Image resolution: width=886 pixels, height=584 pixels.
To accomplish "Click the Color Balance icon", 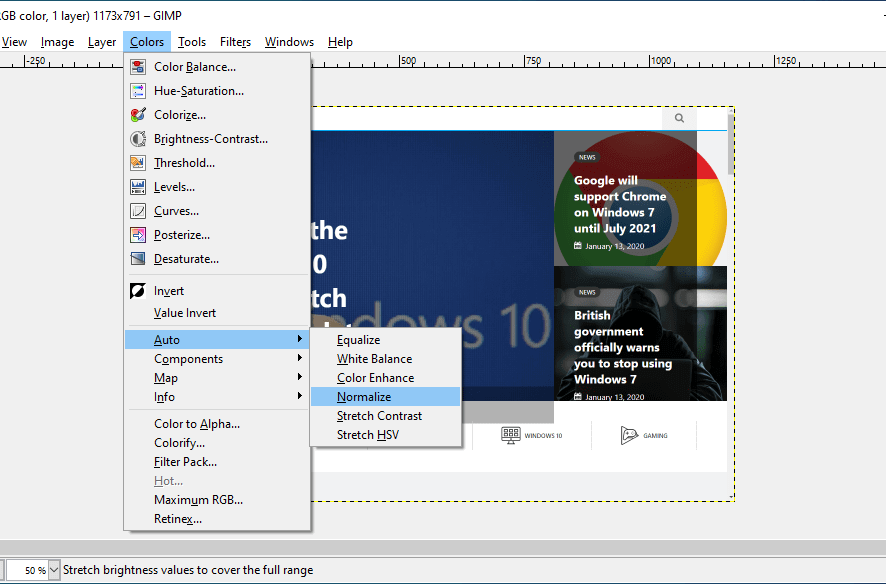I will [138, 67].
